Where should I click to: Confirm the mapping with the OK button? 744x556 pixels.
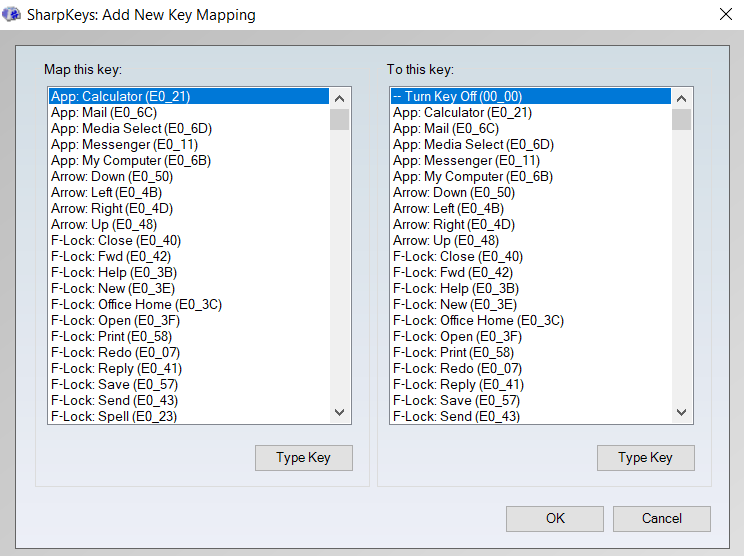tap(554, 518)
